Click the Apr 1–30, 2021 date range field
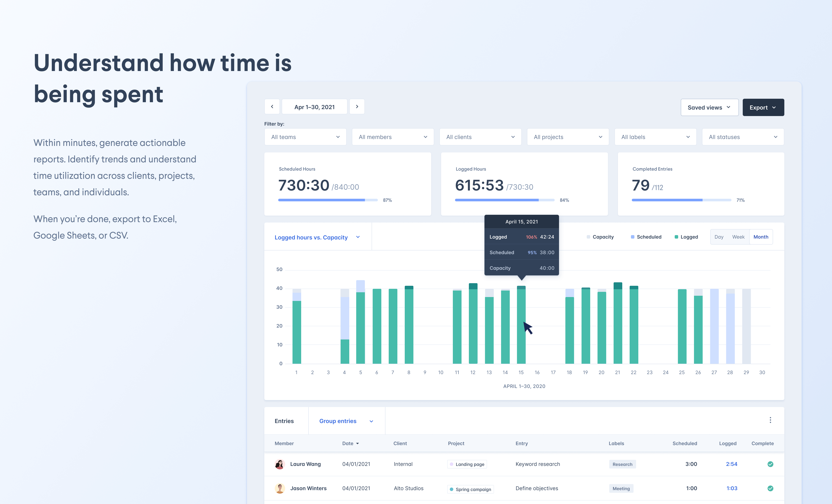Viewport: 832px width, 504px height. click(x=314, y=106)
